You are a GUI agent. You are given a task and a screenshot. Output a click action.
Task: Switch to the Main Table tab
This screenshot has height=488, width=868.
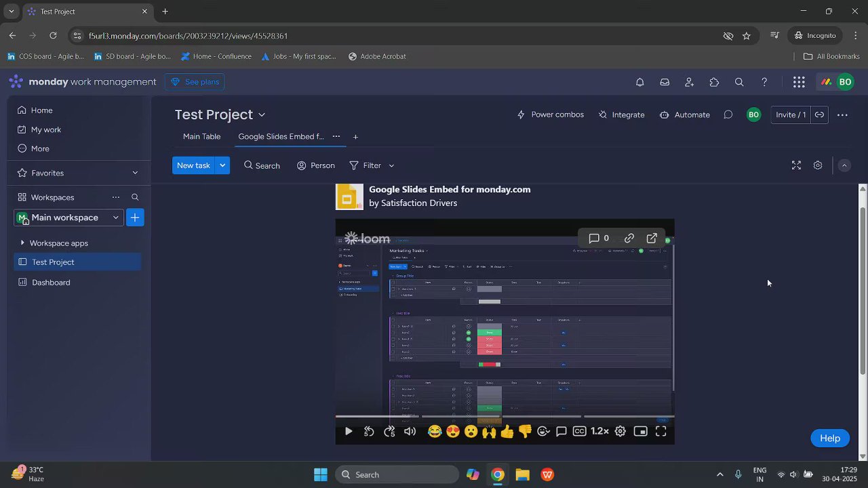tap(201, 136)
